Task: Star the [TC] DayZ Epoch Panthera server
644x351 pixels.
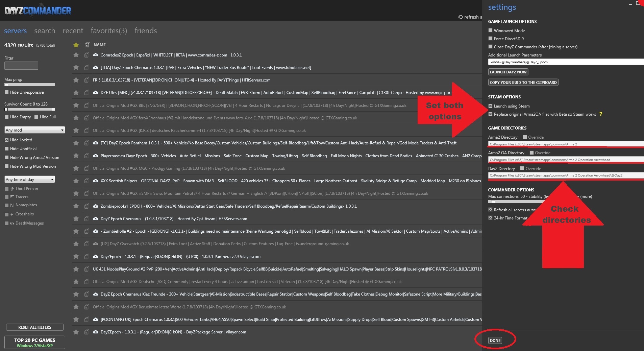Action: coord(76,143)
